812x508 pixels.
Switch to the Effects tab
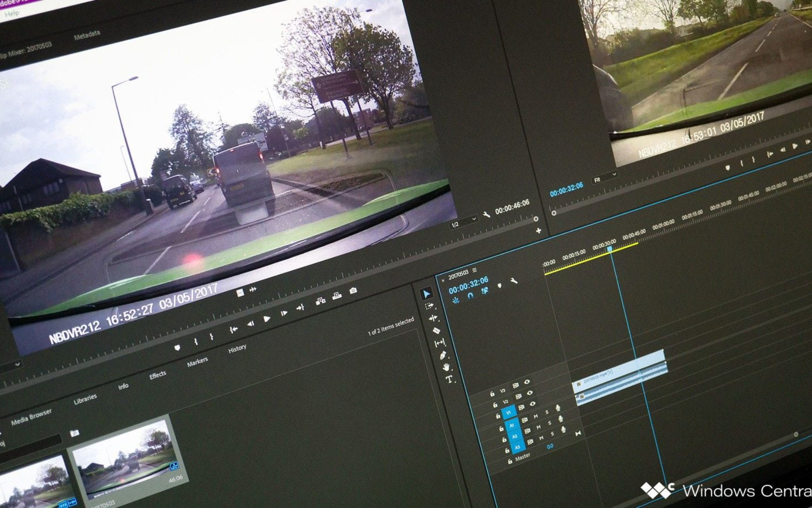tap(158, 375)
